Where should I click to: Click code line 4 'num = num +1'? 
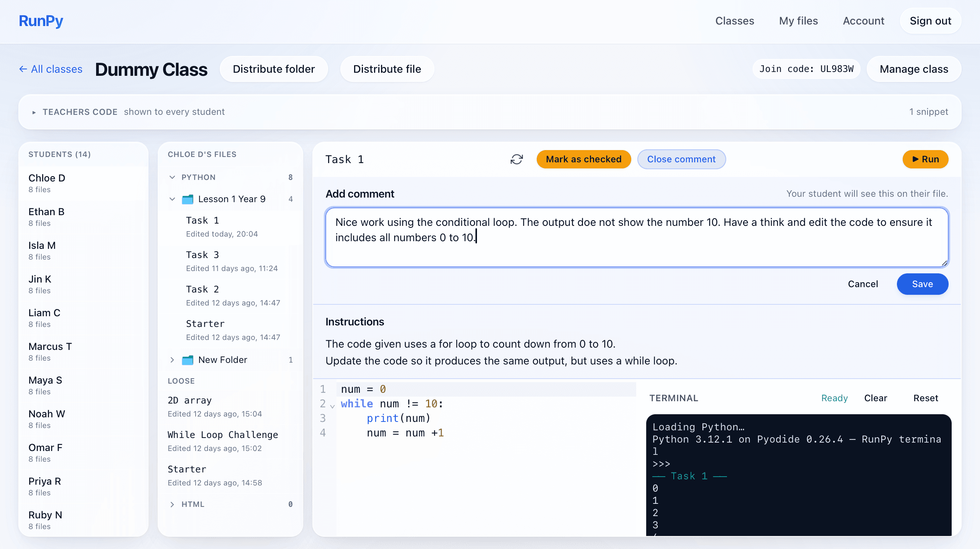tap(405, 433)
